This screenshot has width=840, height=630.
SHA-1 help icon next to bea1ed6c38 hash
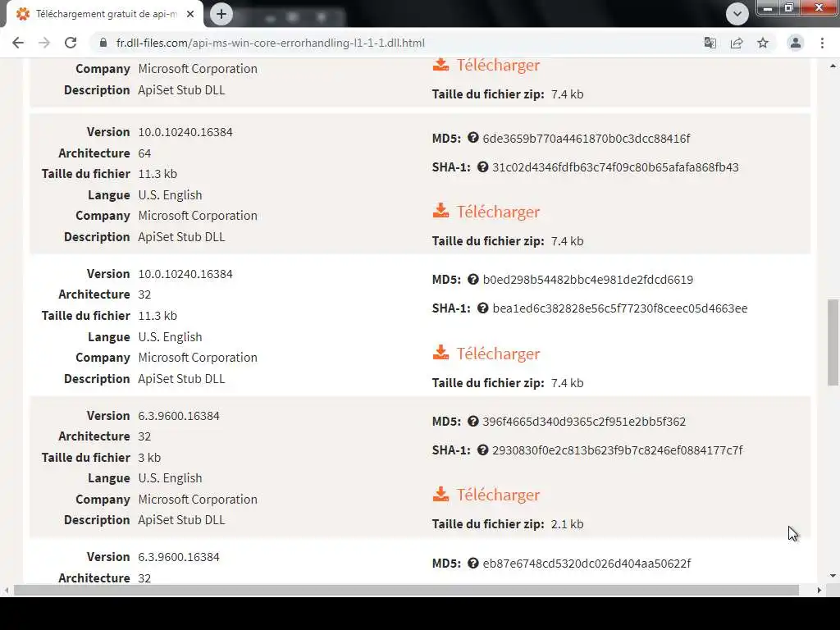pos(482,308)
